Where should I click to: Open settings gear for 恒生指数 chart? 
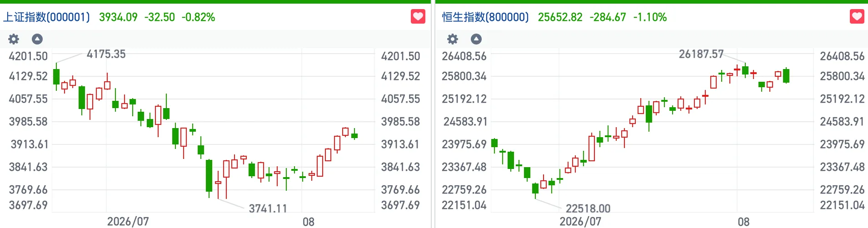point(453,39)
